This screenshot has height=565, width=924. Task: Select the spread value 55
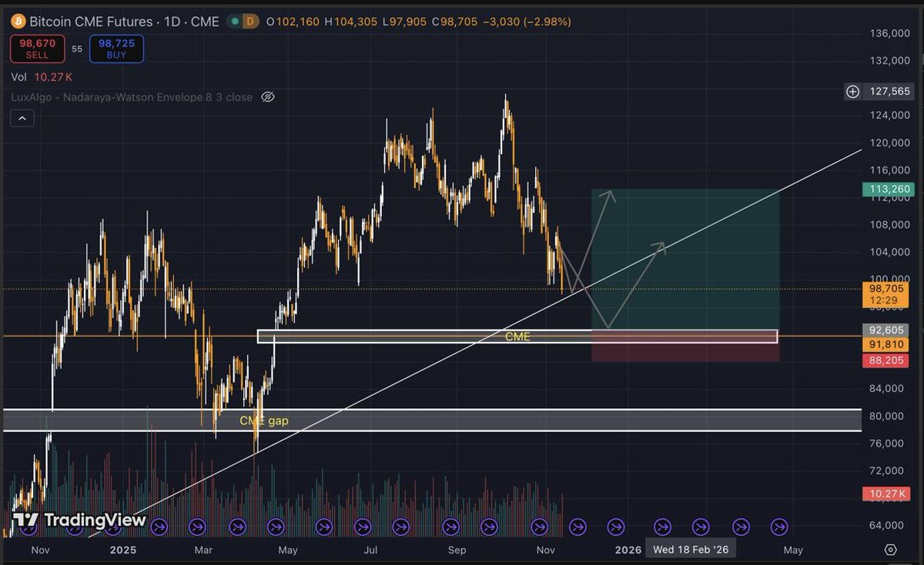pyautogui.click(x=77, y=49)
